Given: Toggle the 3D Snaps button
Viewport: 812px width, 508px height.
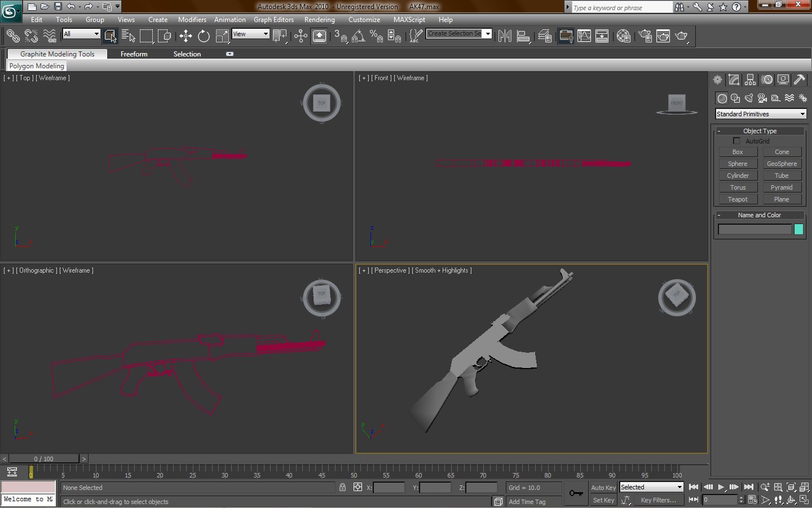Looking at the screenshot, I should coord(340,36).
